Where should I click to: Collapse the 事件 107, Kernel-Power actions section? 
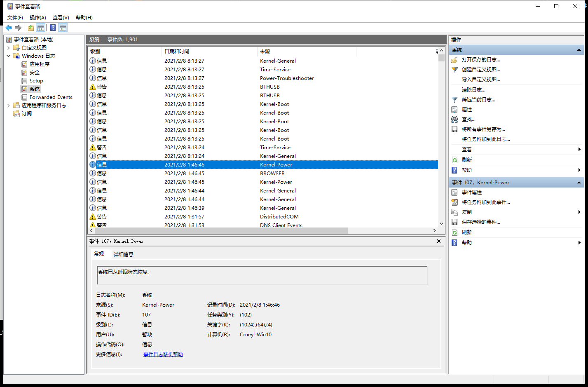point(579,183)
